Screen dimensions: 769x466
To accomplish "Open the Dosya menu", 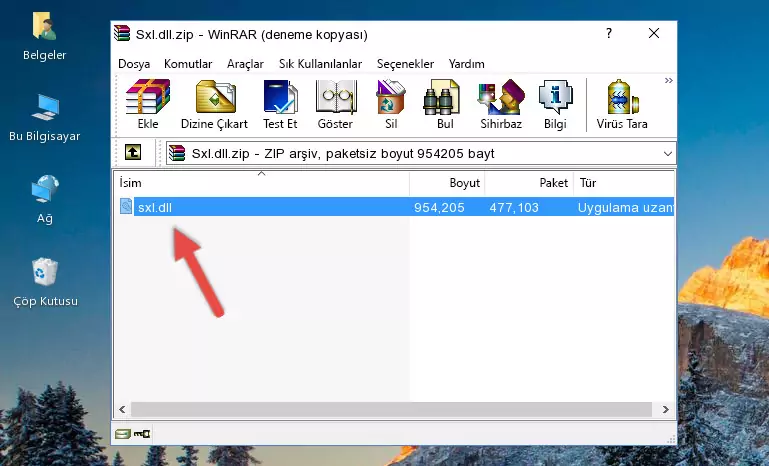I will coord(134,64).
